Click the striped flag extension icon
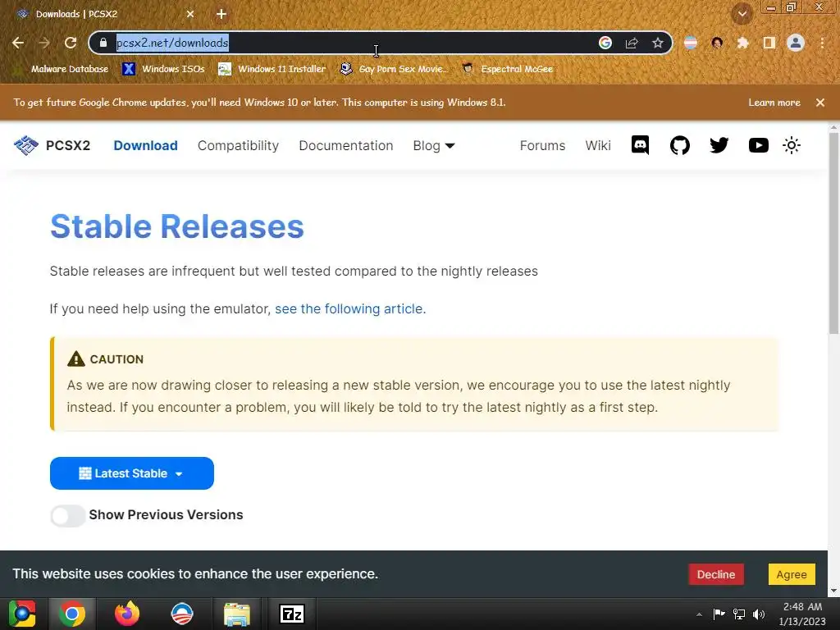The image size is (840, 630). click(691, 43)
